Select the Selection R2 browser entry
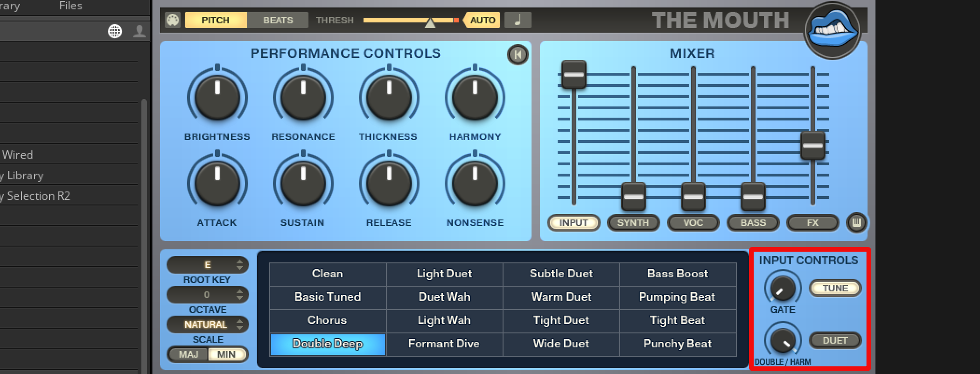The image size is (980, 374). (x=69, y=196)
